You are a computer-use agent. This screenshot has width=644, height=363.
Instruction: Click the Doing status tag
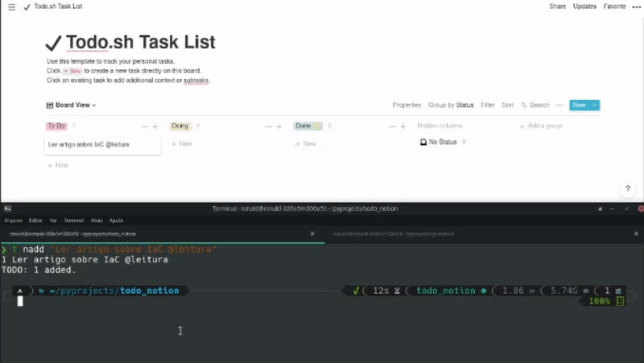[x=180, y=126]
